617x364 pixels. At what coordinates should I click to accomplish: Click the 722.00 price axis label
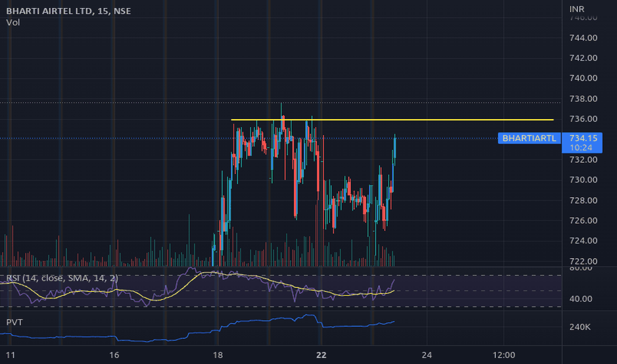coord(583,261)
